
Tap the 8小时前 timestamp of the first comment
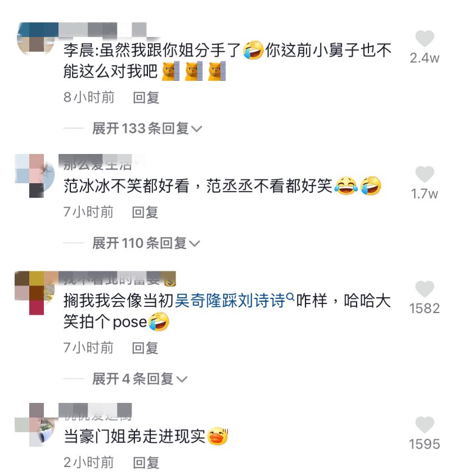pyautogui.click(x=89, y=97)
